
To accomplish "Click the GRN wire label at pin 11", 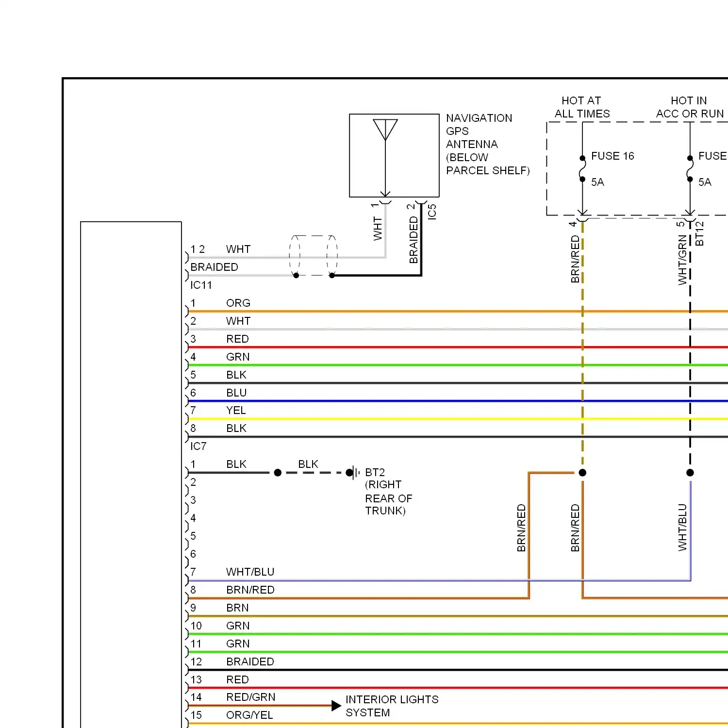I will 238,644.
